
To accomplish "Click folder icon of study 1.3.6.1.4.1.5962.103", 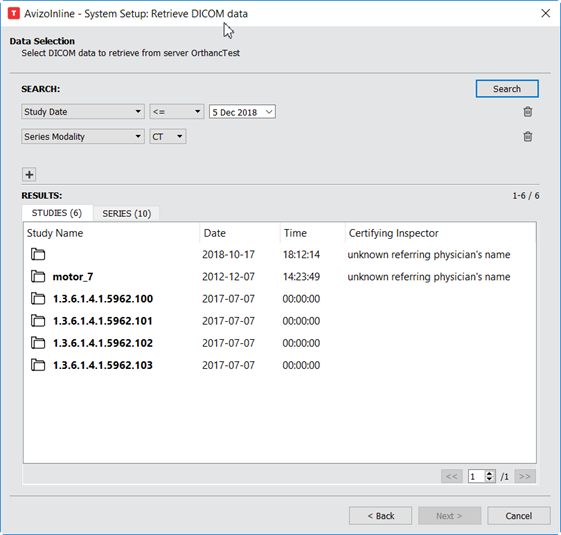I will [x=38, y=365].
